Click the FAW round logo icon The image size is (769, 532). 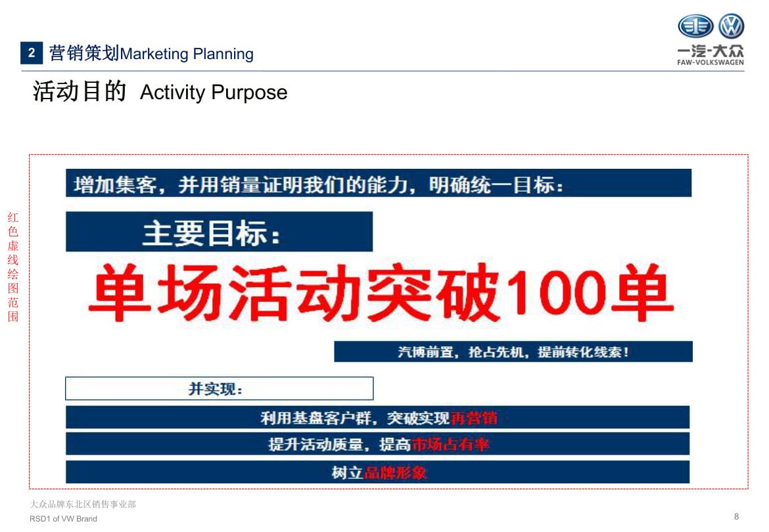point(695,26)
